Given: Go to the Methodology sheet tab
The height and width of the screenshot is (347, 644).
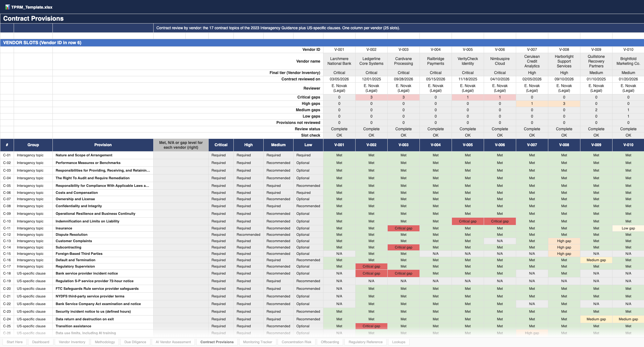Looking at the screenshot, I should 105,342.
